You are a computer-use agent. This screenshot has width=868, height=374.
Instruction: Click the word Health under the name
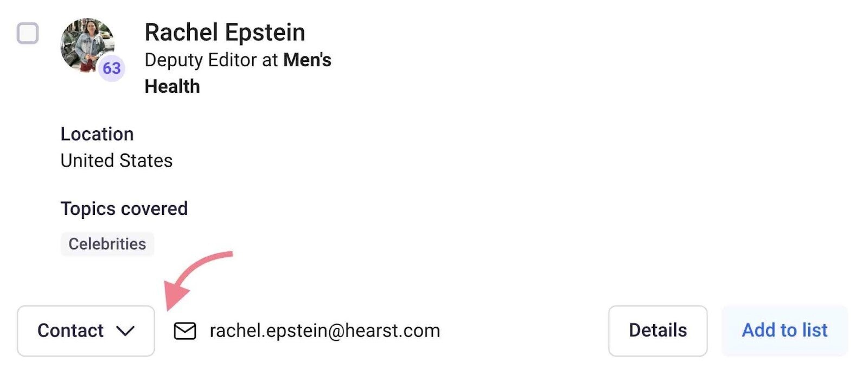pyautogui.click(x=172, y=86)
